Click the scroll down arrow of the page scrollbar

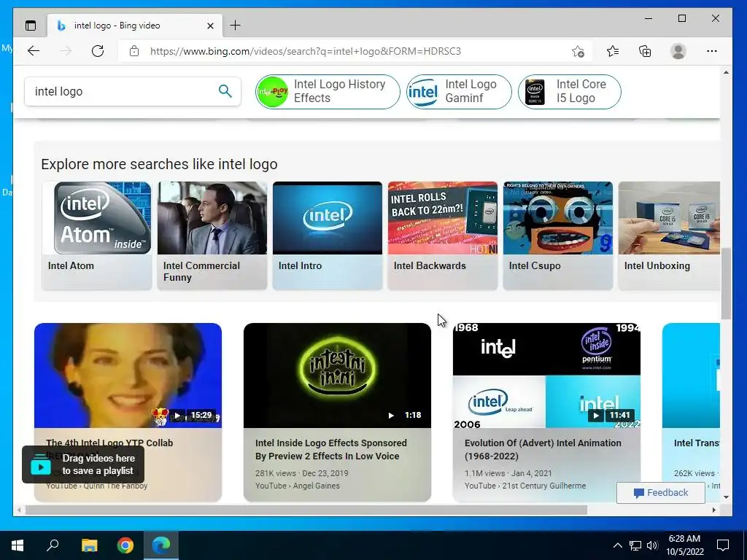click(726, 497)
